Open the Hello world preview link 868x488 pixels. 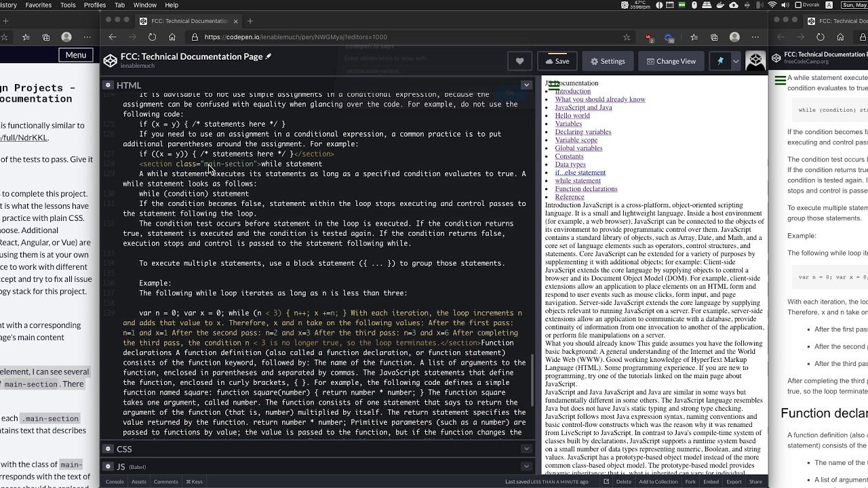point(572,116)
